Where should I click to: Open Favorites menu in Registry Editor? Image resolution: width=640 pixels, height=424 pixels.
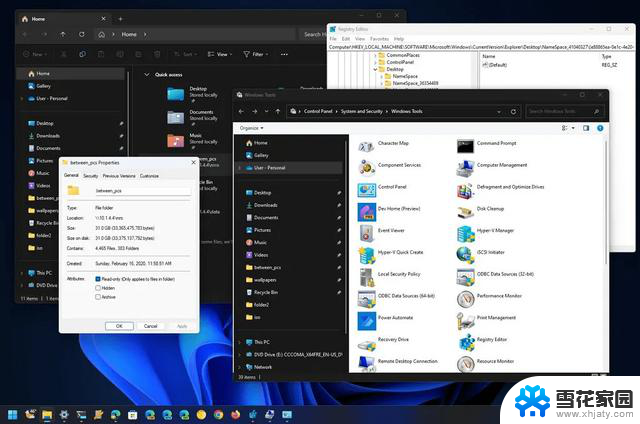click(379, 39)
